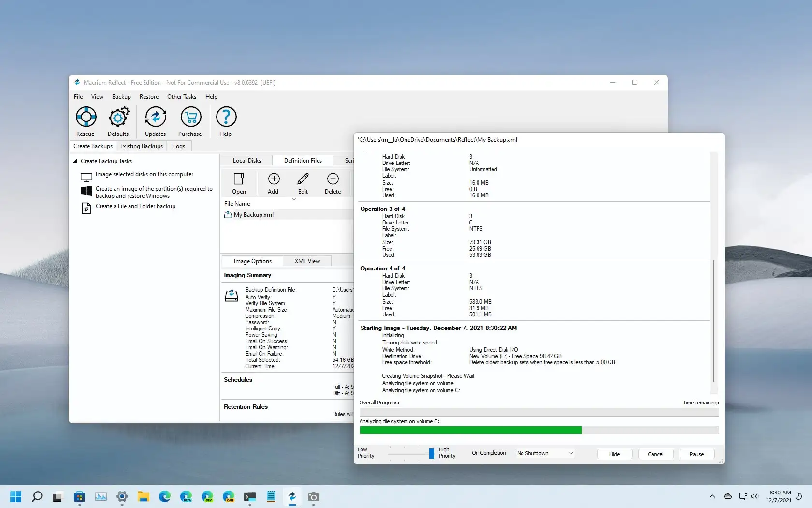Edit the selected definition file
The image size is (812, 508).
(x=303, y=179)
